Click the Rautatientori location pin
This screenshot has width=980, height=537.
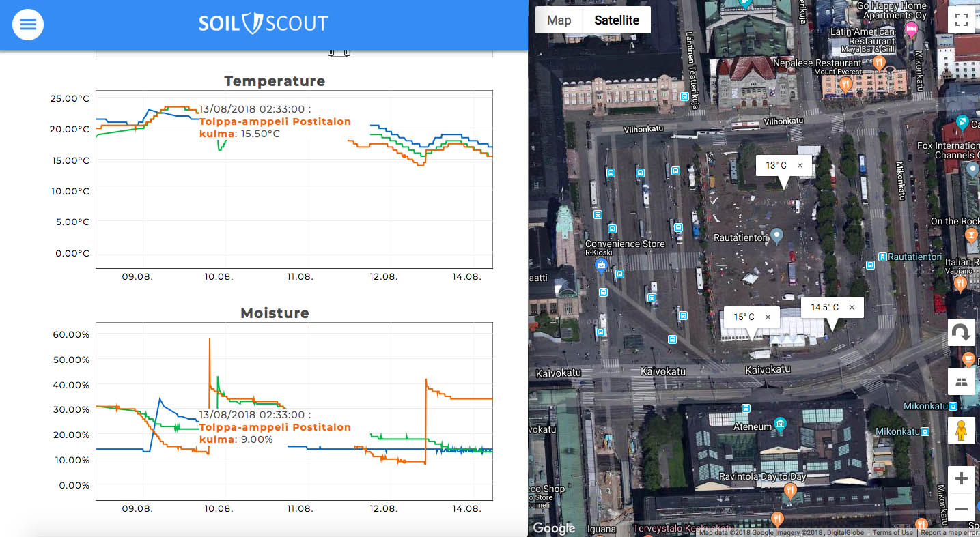[x=776, y=237]
